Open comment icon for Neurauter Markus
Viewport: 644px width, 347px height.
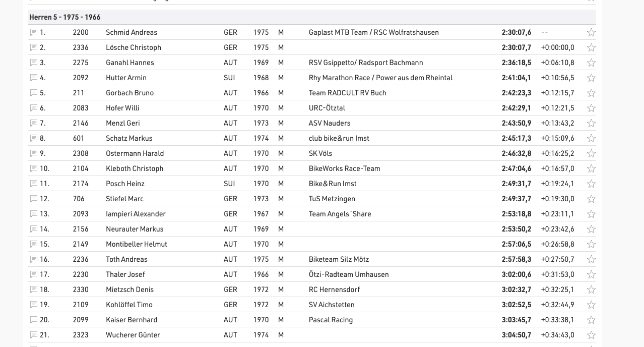click(34, 229)
